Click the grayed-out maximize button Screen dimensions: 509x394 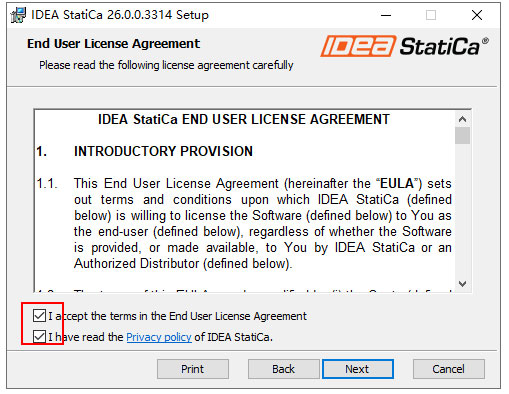[431, 15]
